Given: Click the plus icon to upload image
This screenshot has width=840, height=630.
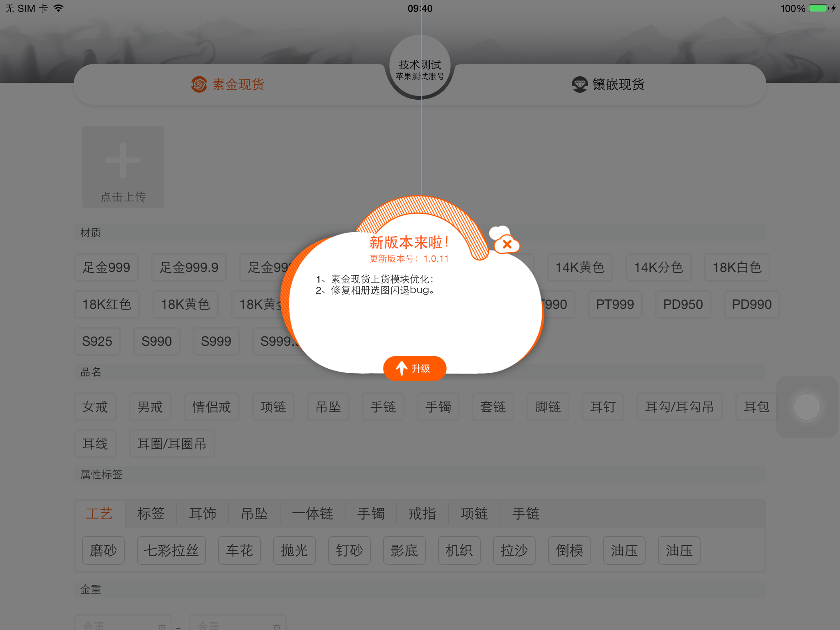Looking at the screenshot, I should pos(123,161).
